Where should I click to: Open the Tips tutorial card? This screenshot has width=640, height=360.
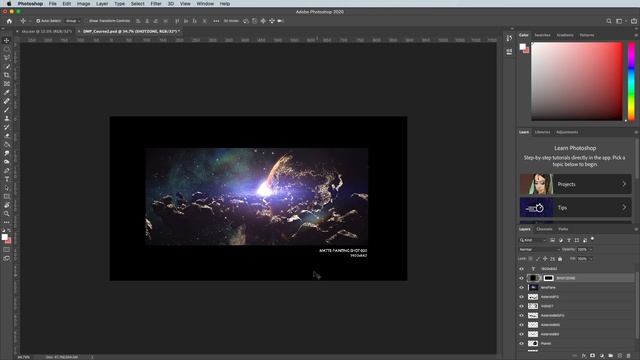[x=576, y=207]
